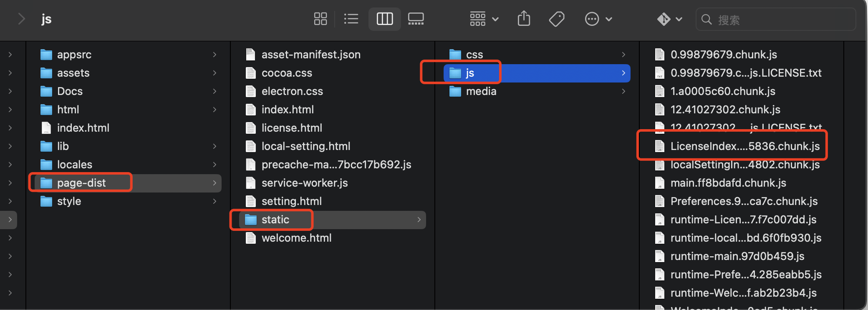Open the media folder
This screenshot has width=868, height=310.
point(481,91)
